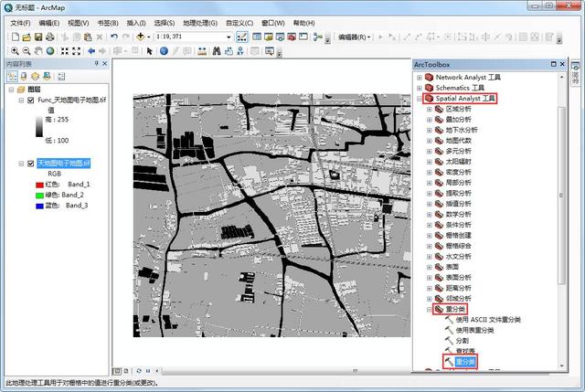Screen dimensions: 585x392
Task: Select the 使用表重分类 tool
Action: 474,330
